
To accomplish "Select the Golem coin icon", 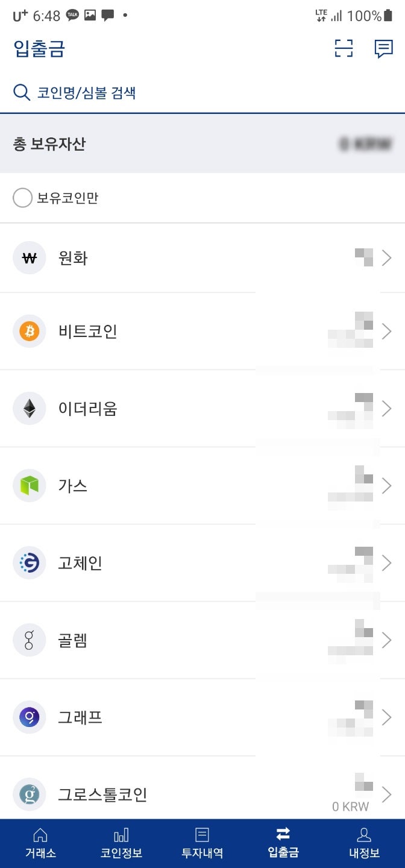I will [28, 640].
